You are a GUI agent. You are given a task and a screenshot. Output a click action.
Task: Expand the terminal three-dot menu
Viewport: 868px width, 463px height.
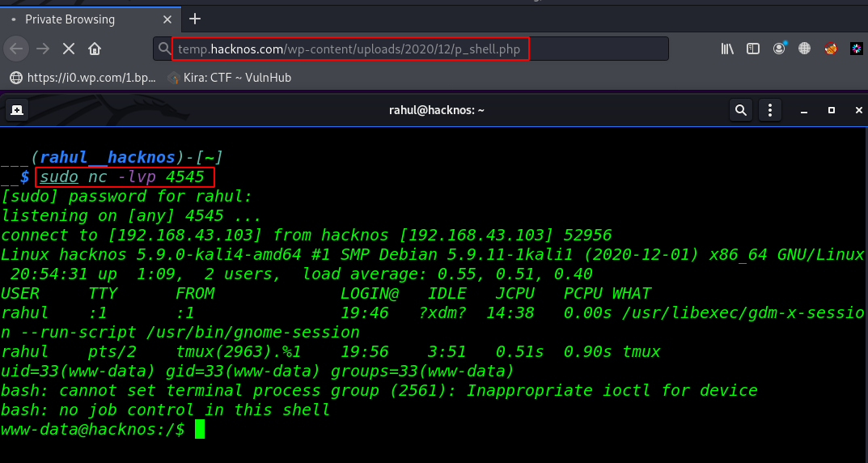tap(770, 110)
